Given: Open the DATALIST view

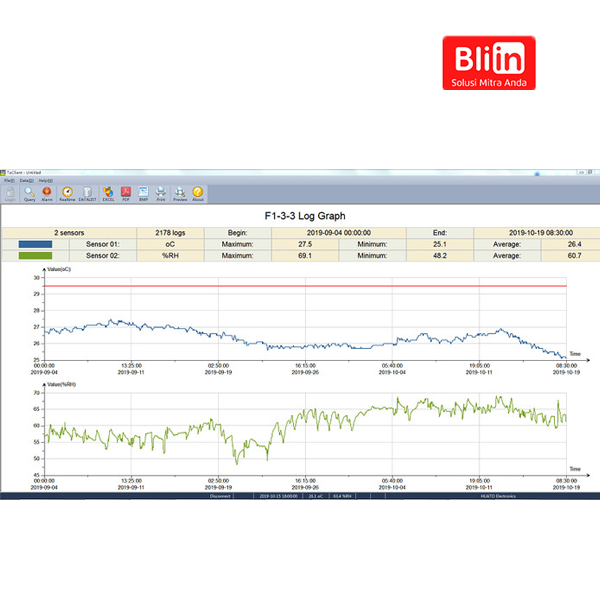Looking at the screenshot, I should [x=87, y=192].
